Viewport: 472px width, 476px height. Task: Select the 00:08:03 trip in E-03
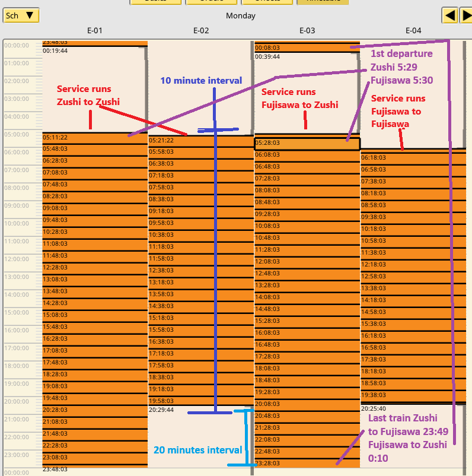point(307,48)
